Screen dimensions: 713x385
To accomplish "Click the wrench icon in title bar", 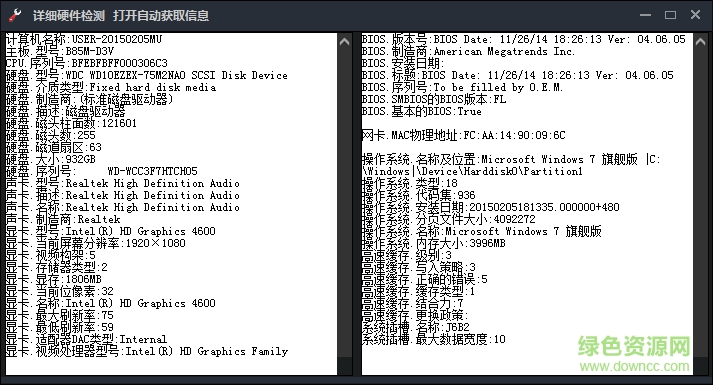I will 15,15.
